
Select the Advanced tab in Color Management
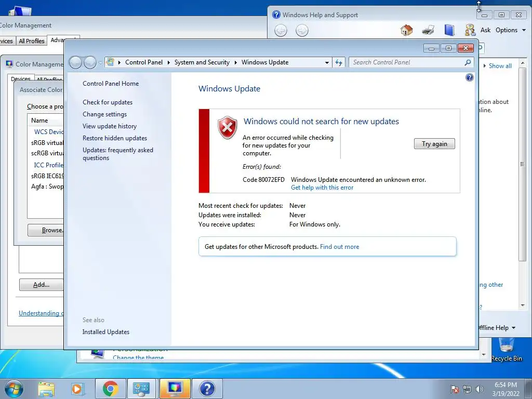63,39
